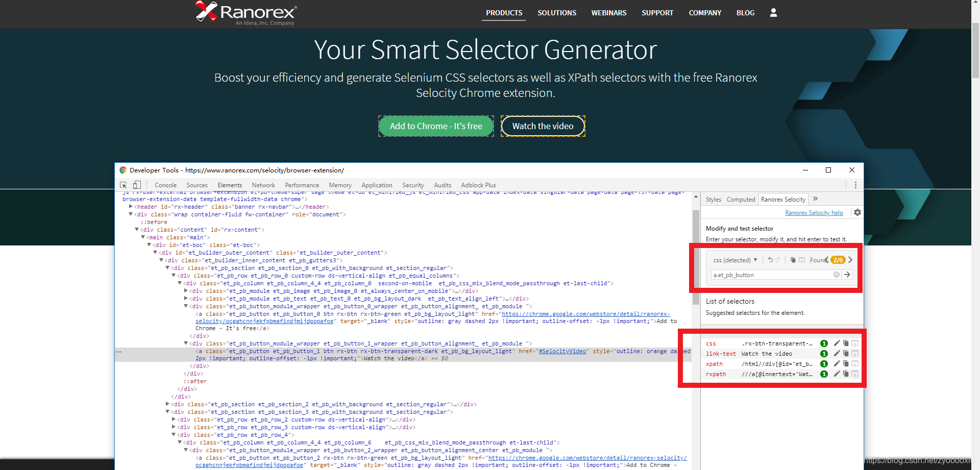
Task: Toggle the device toolbar in DevTools
Action: [x=137, y=185]
